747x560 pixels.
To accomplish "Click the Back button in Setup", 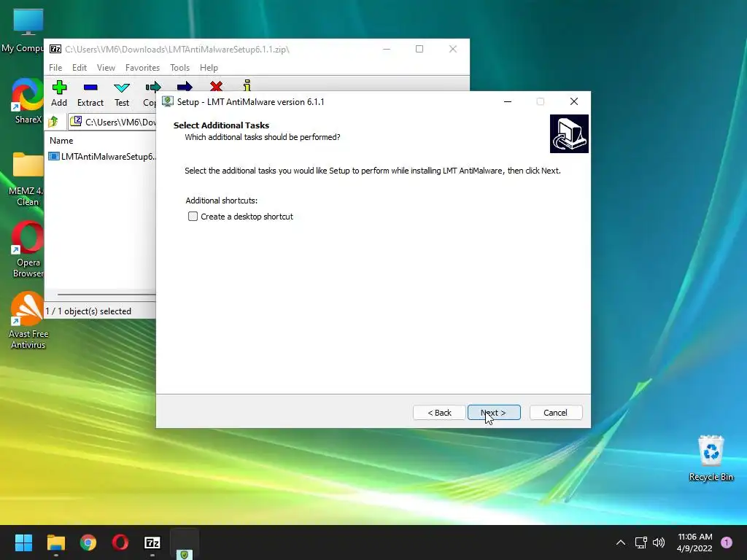I will pyautogui.click(x=439, y=413).
